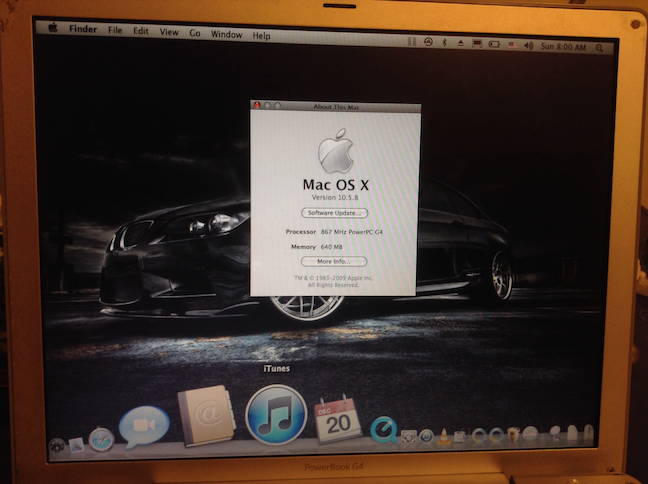The width and height of the screenshot is (648, 484).
Task: Open Dashboard from the dock
Action: pyautogui.click(x=57, y=446)
